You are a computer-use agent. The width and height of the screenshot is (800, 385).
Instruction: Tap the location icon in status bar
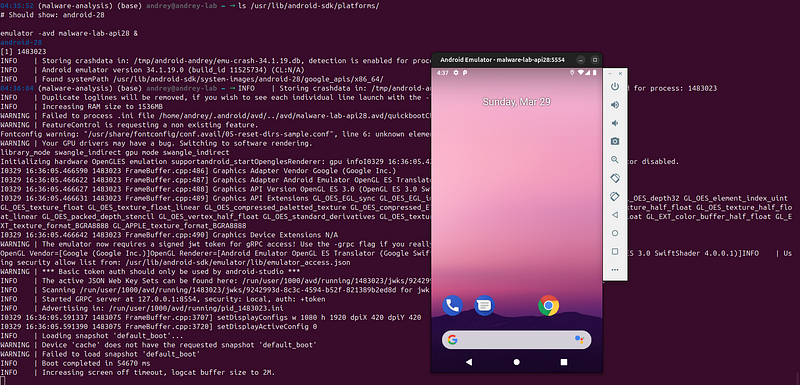(x=572, y=73)
